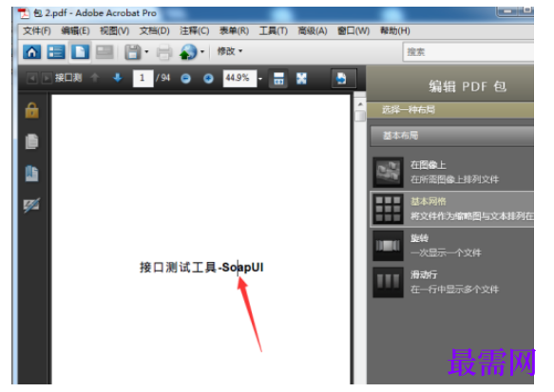Click the Save floppy disk icon
The width and height of the screenshot is (554, 392).
(x=133, y=52)
